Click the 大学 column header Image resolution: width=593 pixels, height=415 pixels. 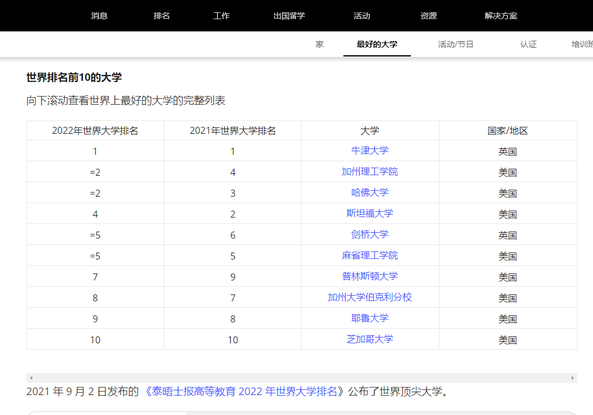pos(370,131)
